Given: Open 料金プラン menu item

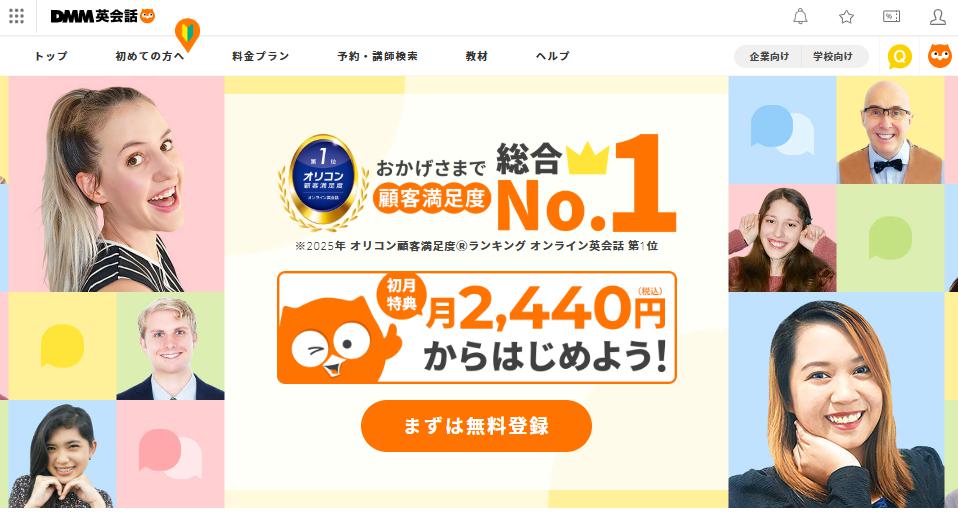Looking at the screenshot, I should [x=260, y=56].
